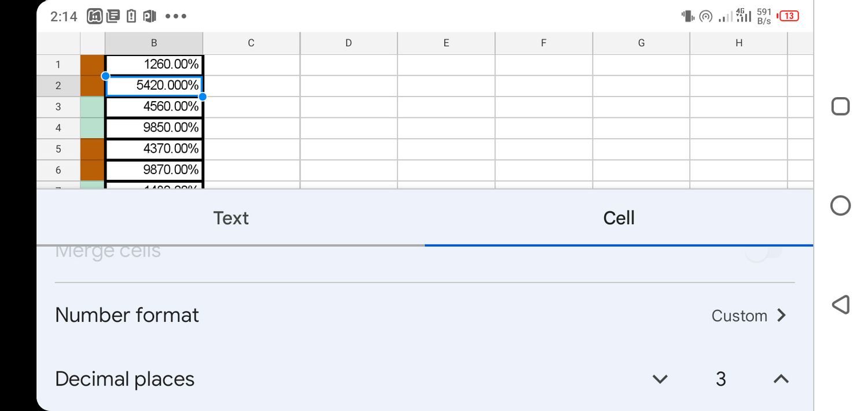Tap the Android home circle button
This screenshot has width=868, height=411.
coord(840,205)
